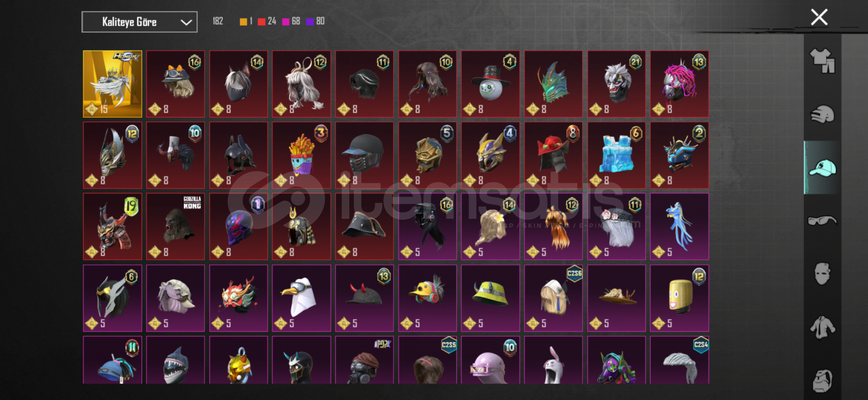The image size is (868, 400).
Task: Select the jacket category icon
Action: click(822, 327)
